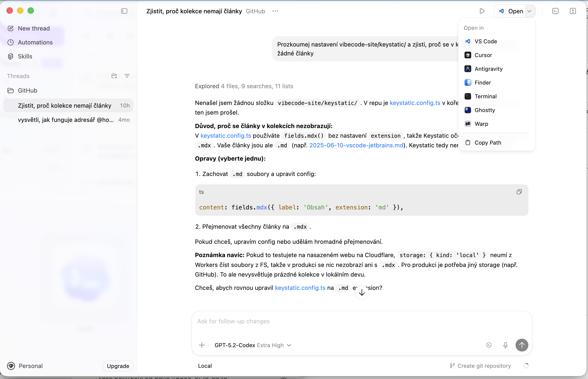Select Copy Path from the menu
Viewport: 588px width, 379px height.
pos(488,142)
